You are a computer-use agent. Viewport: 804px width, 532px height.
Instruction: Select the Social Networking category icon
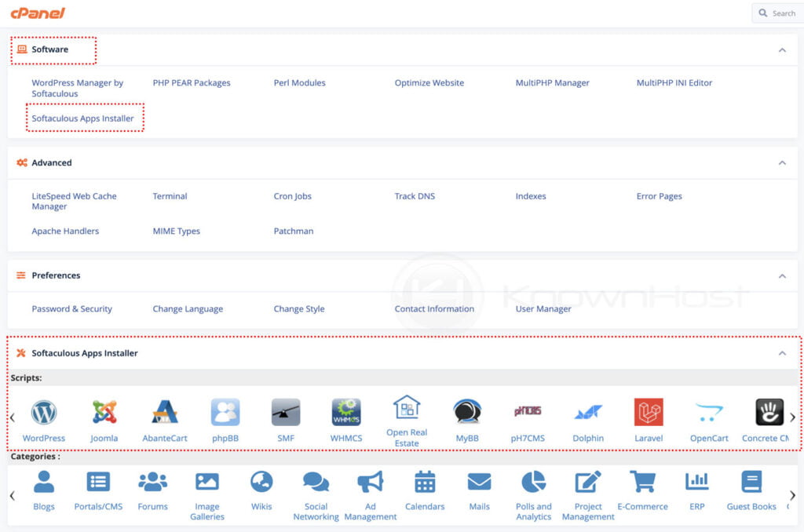[316, 482]
